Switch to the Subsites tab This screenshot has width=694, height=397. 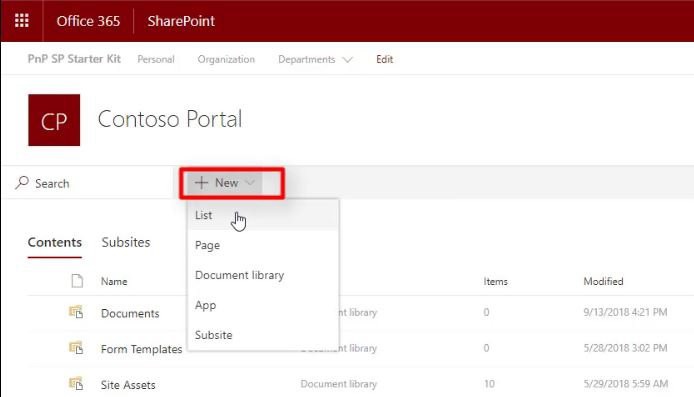(x=126, y=243)
